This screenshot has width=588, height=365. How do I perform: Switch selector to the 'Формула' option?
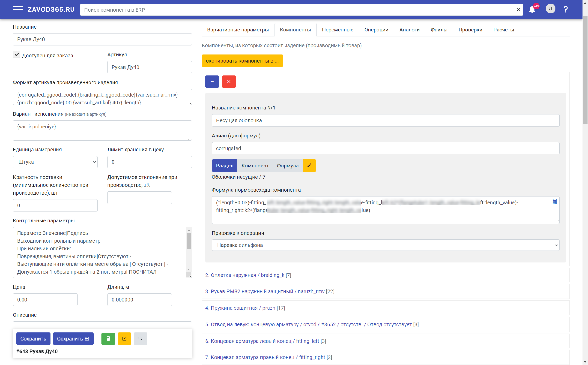click(287, 166)
